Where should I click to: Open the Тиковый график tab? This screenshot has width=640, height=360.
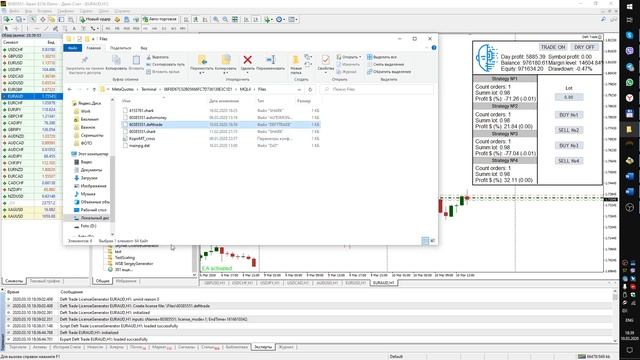44,281
